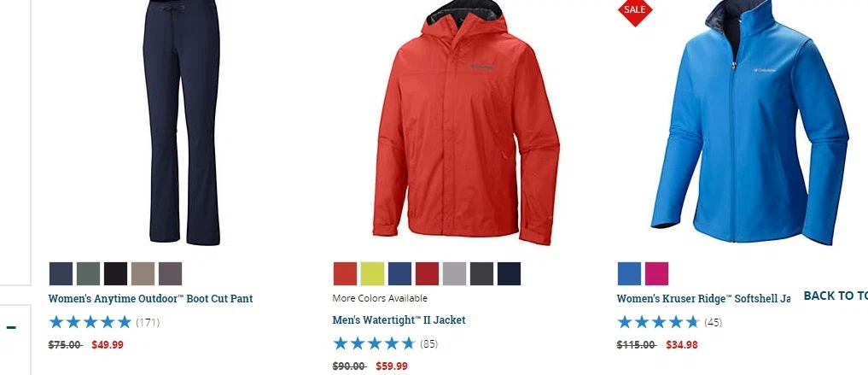View the blue softshell jacket product image
Viewport: 868px width, 375px height.
(x=750, y=122)
